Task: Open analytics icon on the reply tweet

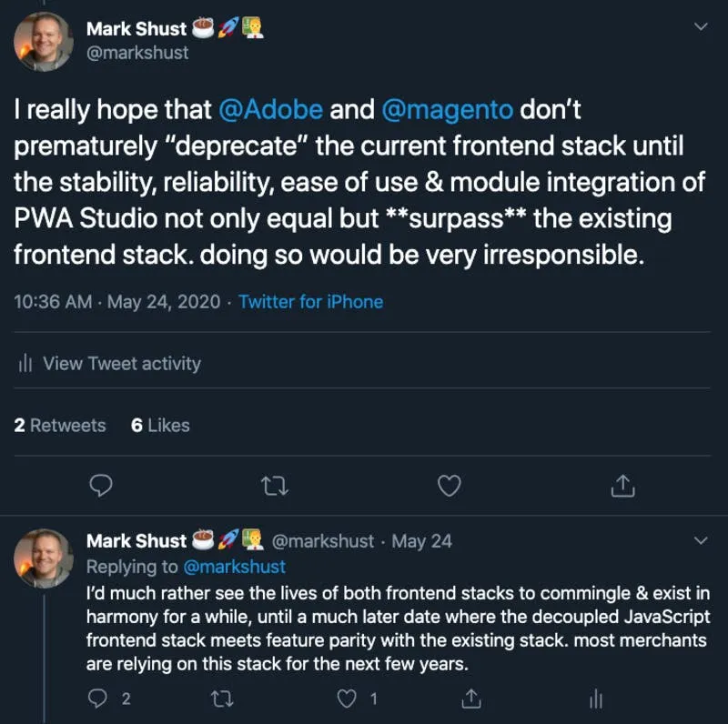Action: (595, 699)
